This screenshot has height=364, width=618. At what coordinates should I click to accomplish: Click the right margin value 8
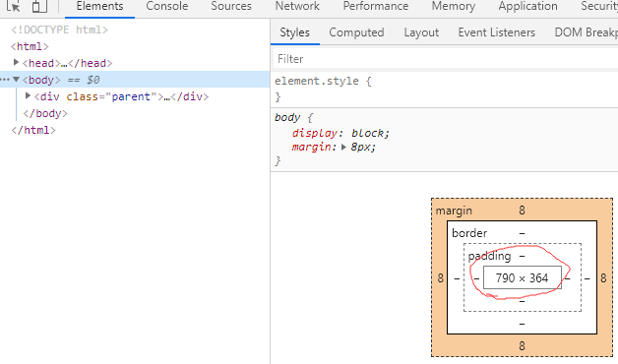pos(603,278)
